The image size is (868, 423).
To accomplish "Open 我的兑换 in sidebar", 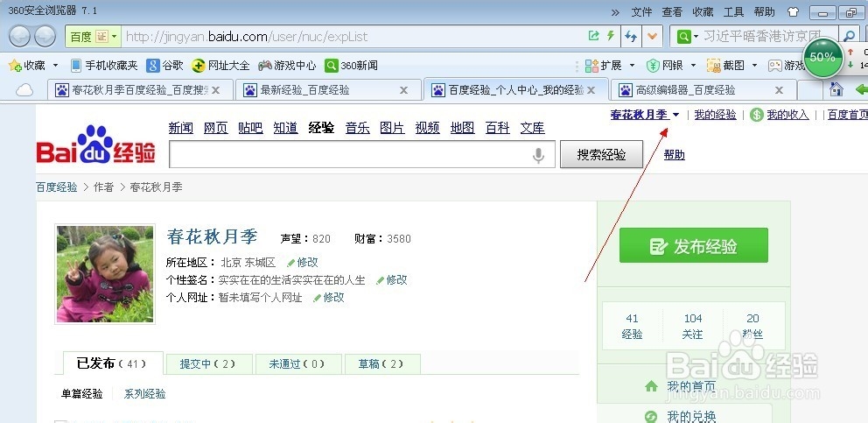I will (681, 416).
